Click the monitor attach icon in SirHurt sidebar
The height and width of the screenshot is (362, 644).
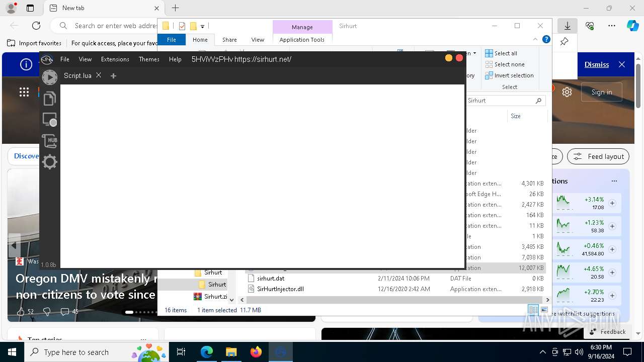click(x=49, y=120)
